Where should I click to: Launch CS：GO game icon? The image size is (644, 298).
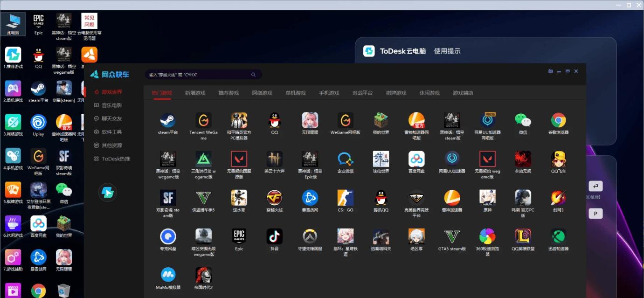pyautogui.click(x=346, y=198)
